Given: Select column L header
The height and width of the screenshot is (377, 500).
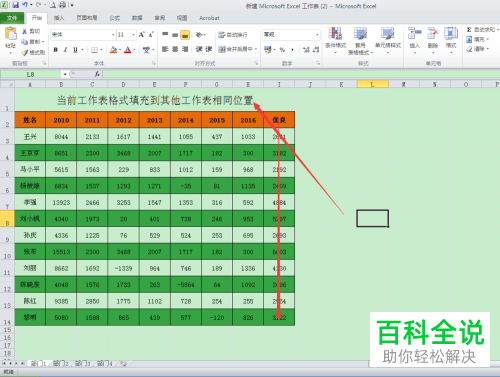Looking at the screenshot, I should click(372, 84).
